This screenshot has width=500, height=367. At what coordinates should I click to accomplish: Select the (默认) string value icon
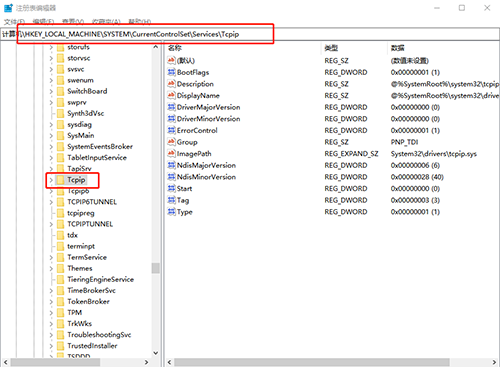click(171, 60)
